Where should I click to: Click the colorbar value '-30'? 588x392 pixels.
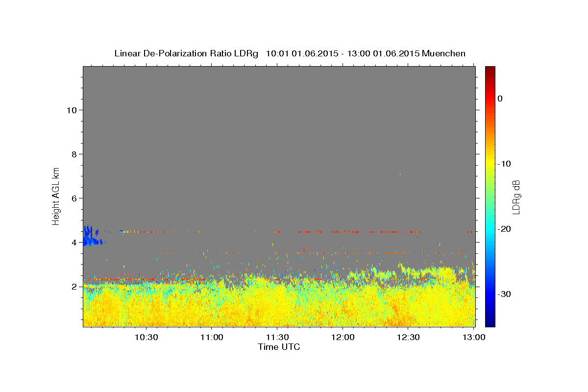coord(504,294)
